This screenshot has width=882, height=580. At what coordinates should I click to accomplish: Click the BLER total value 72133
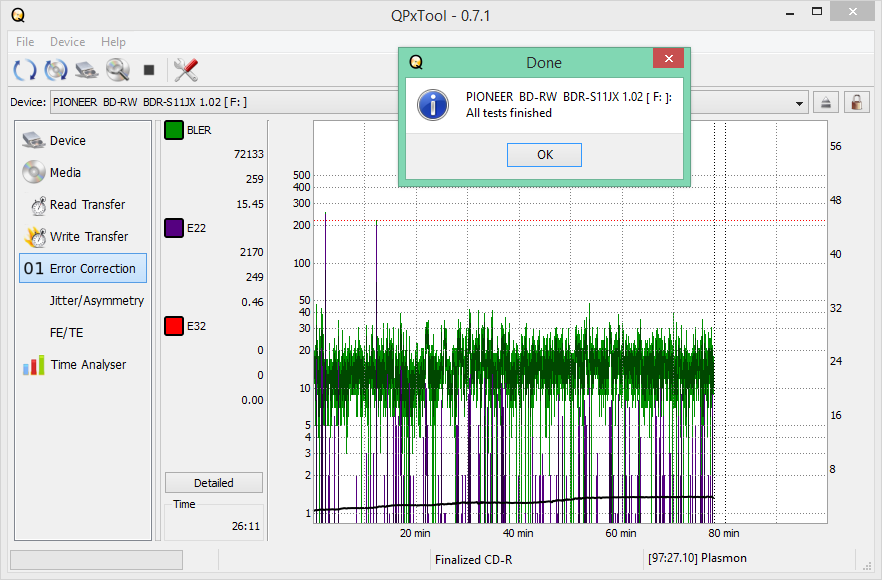pyautogui.click(x=249, y=154)
